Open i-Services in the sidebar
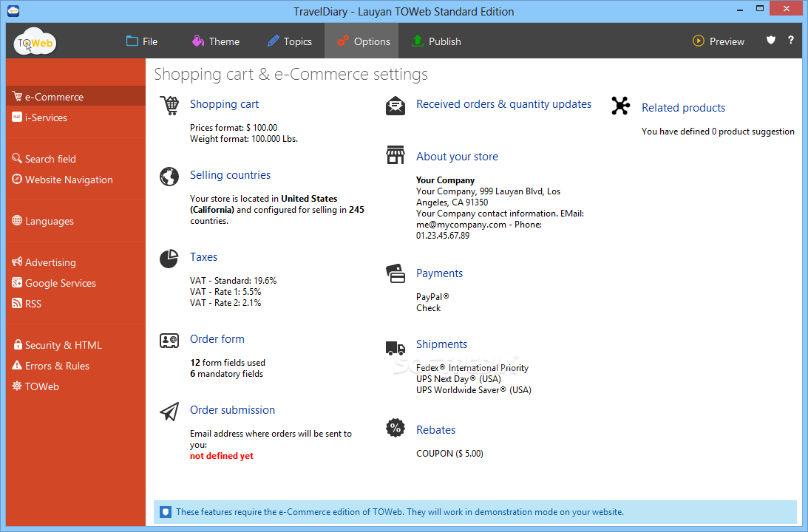Screen dimensions: 808x532 click(x=75, y=117)
